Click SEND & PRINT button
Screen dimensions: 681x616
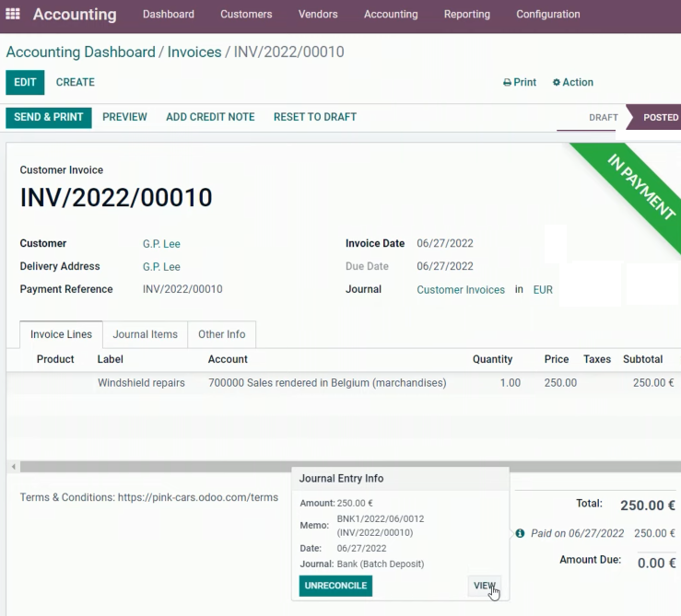49,117
